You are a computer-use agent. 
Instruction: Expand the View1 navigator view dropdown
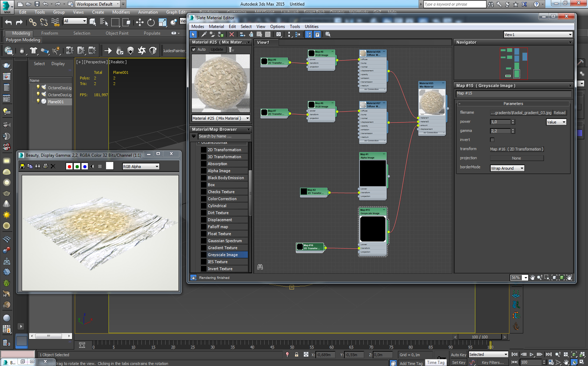[x=570, y=35]
